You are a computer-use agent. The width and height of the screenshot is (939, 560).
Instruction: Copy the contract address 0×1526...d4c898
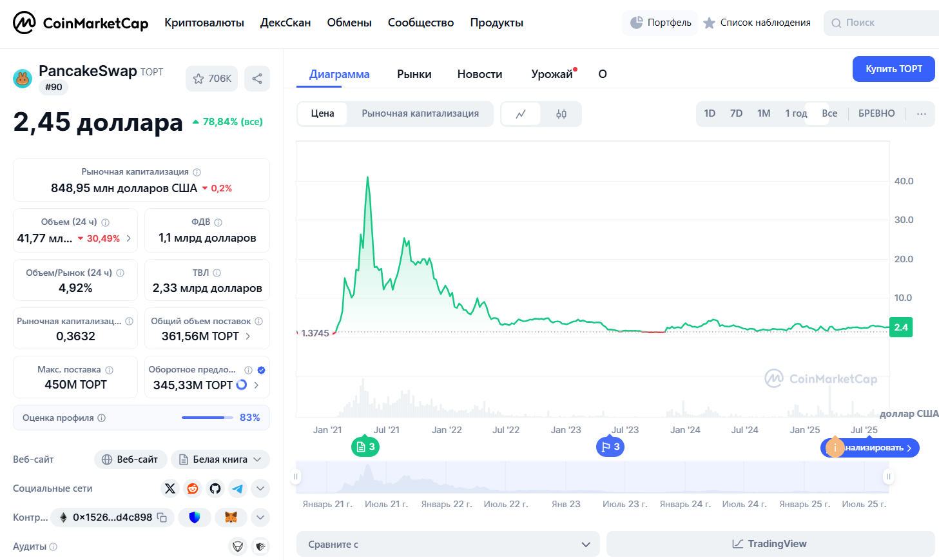coord(162,517)
